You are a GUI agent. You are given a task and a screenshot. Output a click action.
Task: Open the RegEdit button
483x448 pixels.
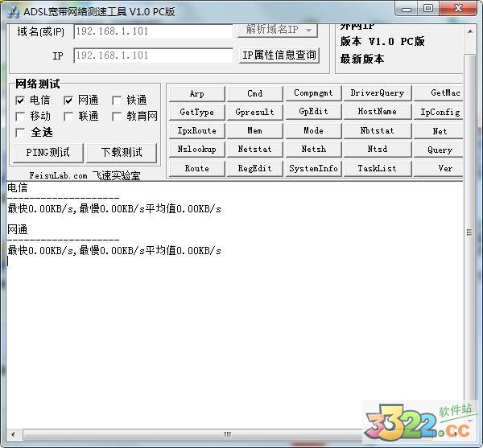coord(254,169)
